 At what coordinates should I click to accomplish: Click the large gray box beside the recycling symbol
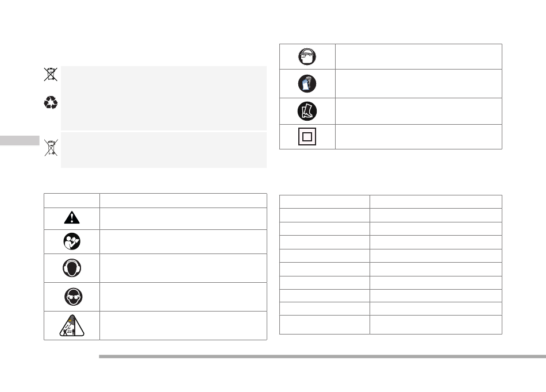(163, 98)
